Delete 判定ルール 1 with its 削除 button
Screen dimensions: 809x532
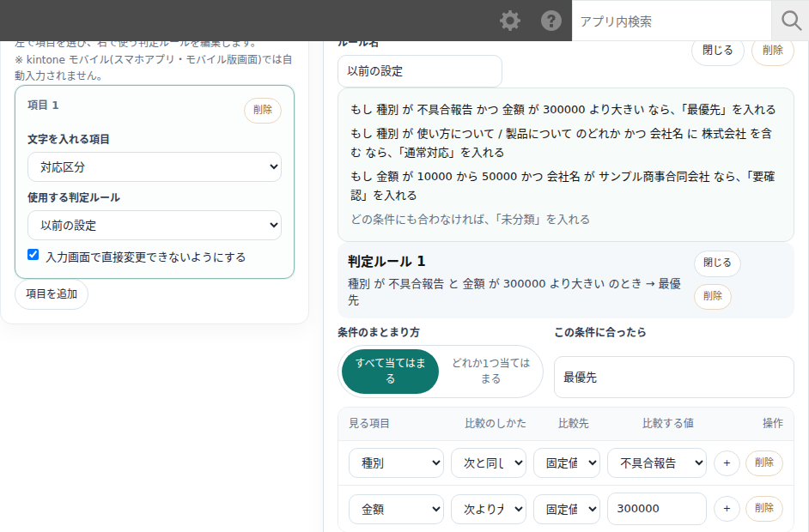[x=713, y=296]
